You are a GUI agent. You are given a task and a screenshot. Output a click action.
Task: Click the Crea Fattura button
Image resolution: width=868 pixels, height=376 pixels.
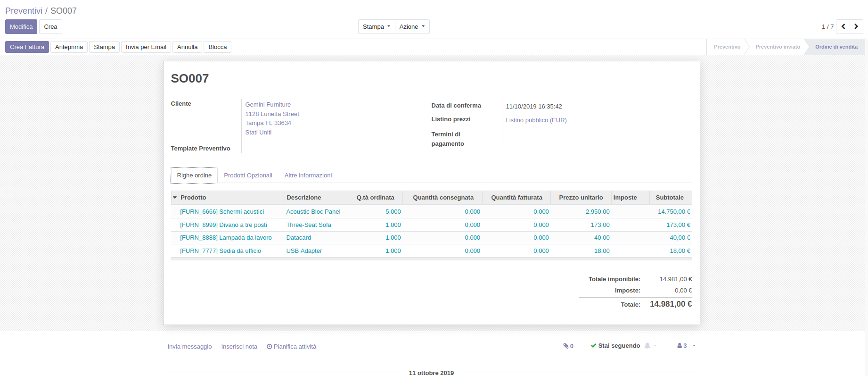click(27, 47)
